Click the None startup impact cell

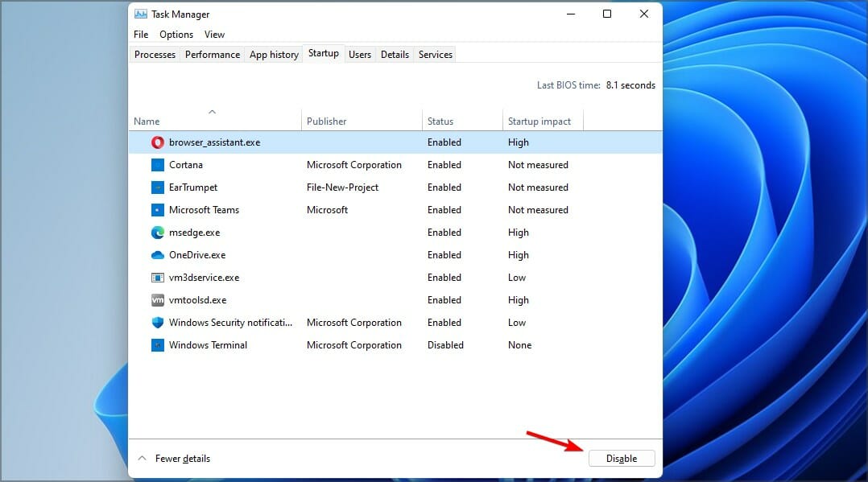520,345
